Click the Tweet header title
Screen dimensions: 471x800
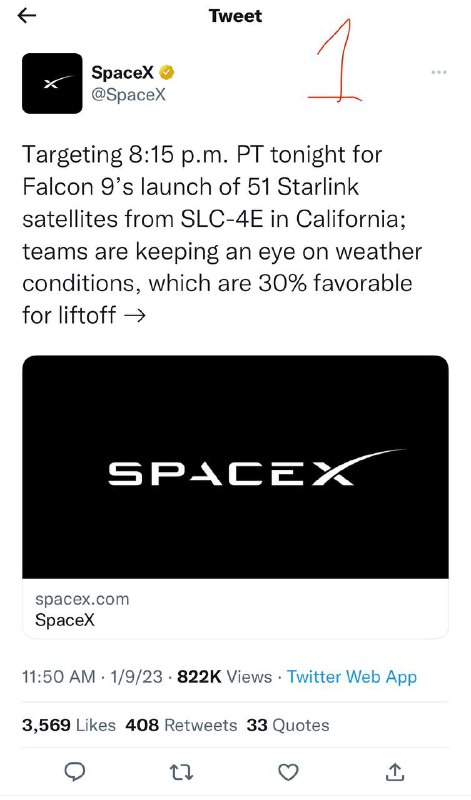pyautogui.click(x=235, y=16)
